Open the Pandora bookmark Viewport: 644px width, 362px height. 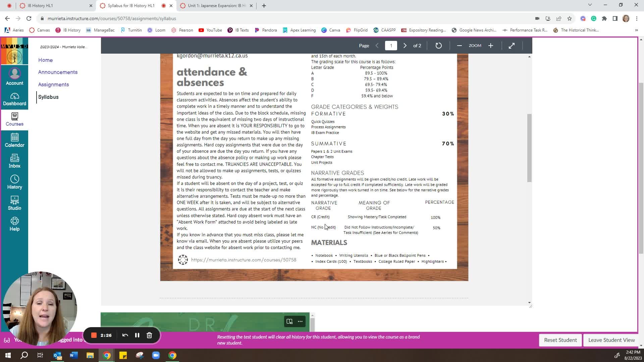pos(266,30)
